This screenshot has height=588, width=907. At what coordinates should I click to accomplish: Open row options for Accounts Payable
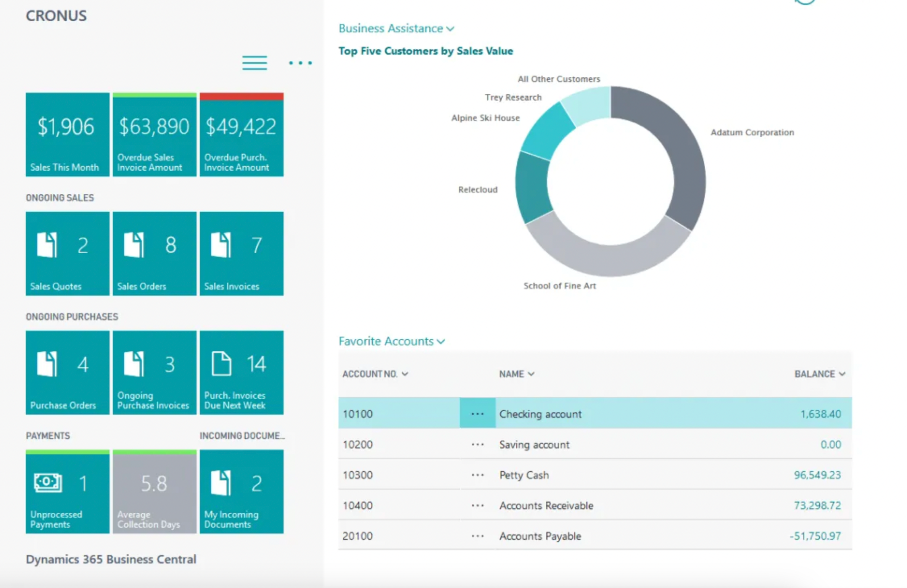point(477,536)
